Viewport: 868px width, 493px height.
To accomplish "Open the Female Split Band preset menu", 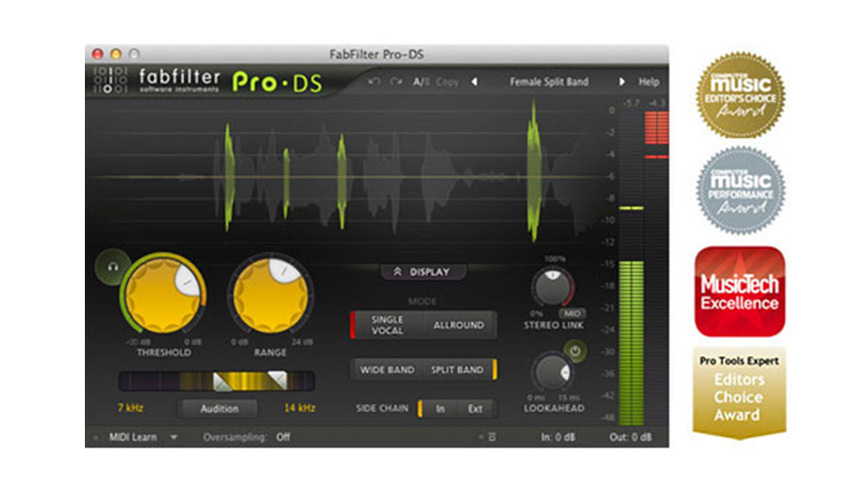I will (x=549, y=82).
